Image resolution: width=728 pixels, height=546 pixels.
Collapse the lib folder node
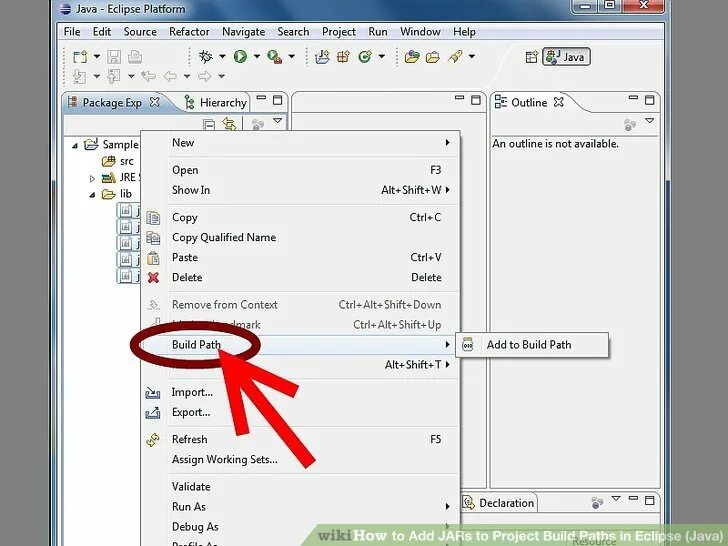click(92, 195)
